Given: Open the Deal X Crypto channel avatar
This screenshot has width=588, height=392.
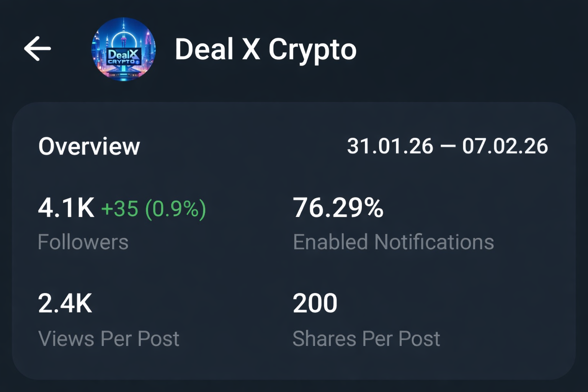Looking at the screenshot, I should 124,49.
